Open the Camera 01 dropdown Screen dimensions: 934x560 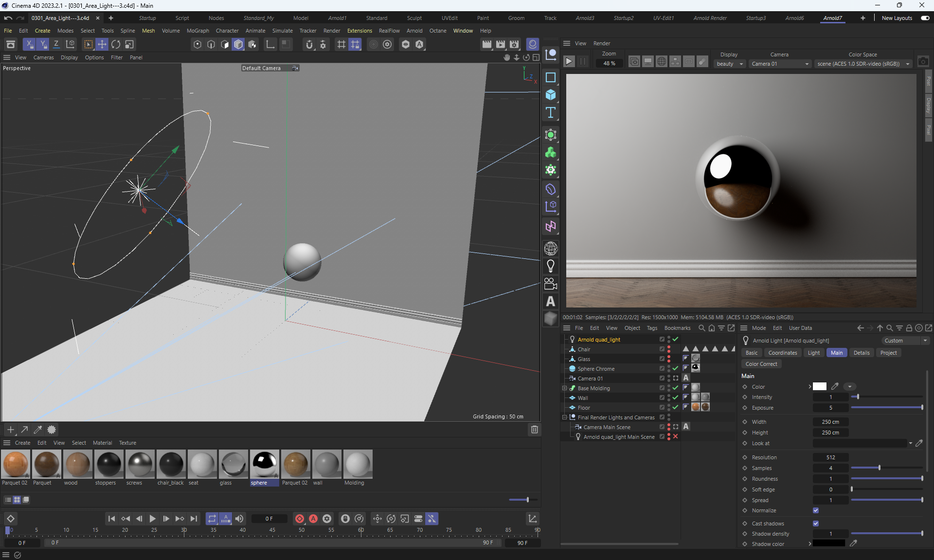[780, 64]
